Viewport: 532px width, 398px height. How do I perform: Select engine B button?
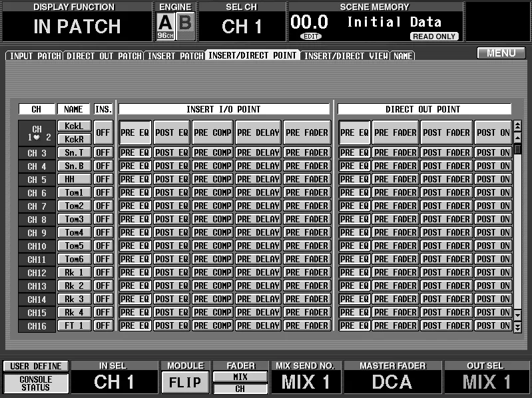pos(185,26)
